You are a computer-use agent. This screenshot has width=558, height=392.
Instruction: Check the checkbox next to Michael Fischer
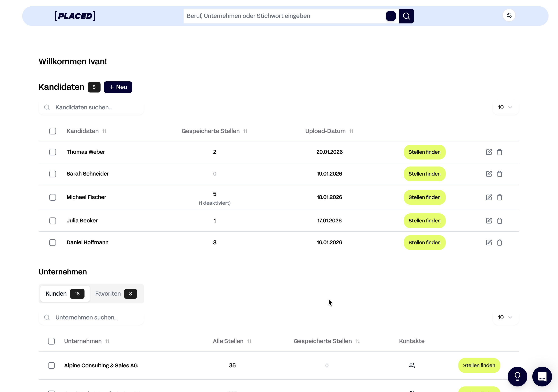pos(52,197)
